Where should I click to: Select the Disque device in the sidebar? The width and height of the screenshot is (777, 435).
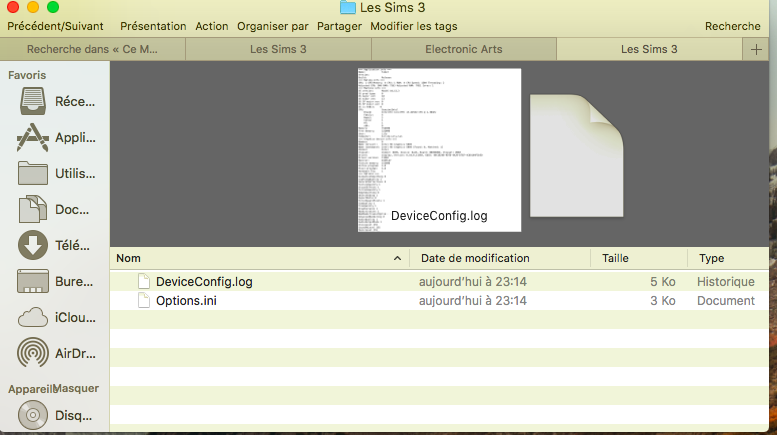tap(56, 415)
